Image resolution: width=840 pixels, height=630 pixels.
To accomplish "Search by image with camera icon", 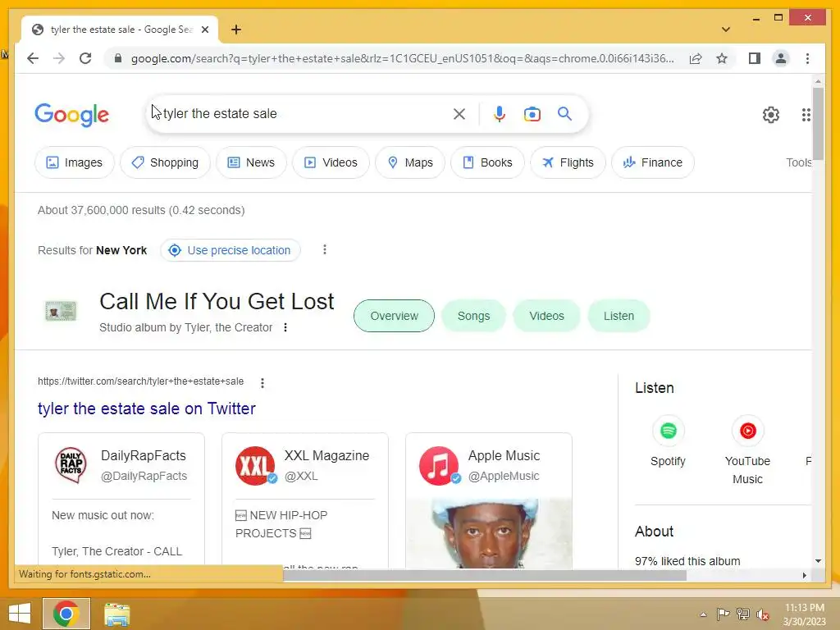I will pos(532,114).
